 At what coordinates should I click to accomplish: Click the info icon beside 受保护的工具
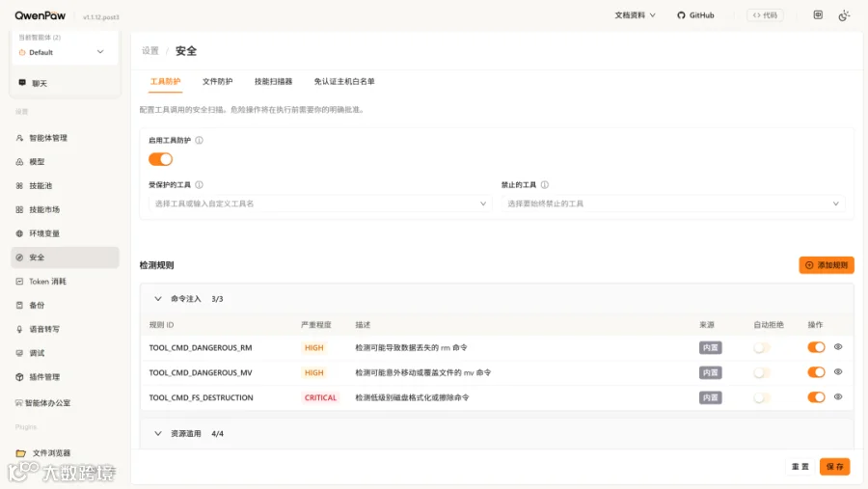point(200,184)
